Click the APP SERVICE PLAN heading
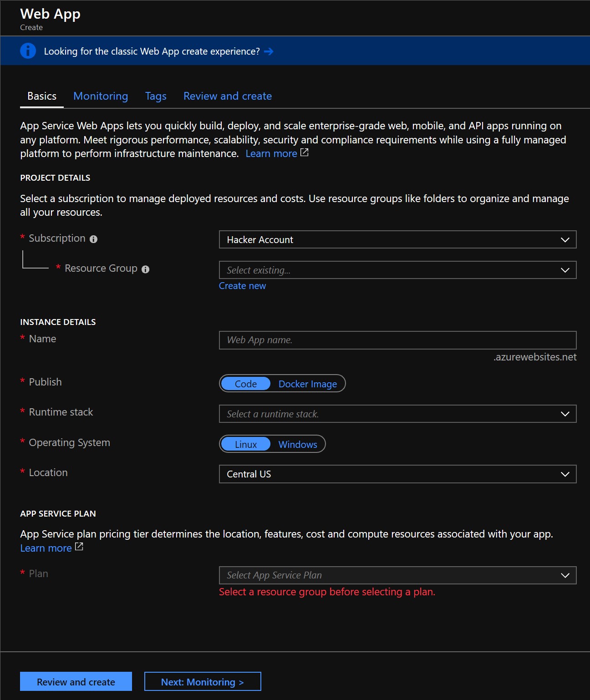The width and height of the screenshot is (590, 700). point(58,513)
